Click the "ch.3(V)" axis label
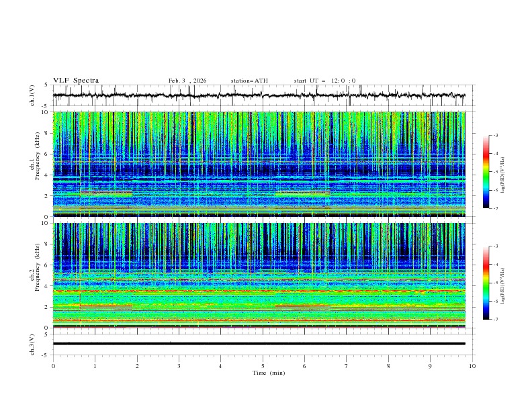This screenshot has height=411, width=532. pyautogui.click(x=32, y=345)
